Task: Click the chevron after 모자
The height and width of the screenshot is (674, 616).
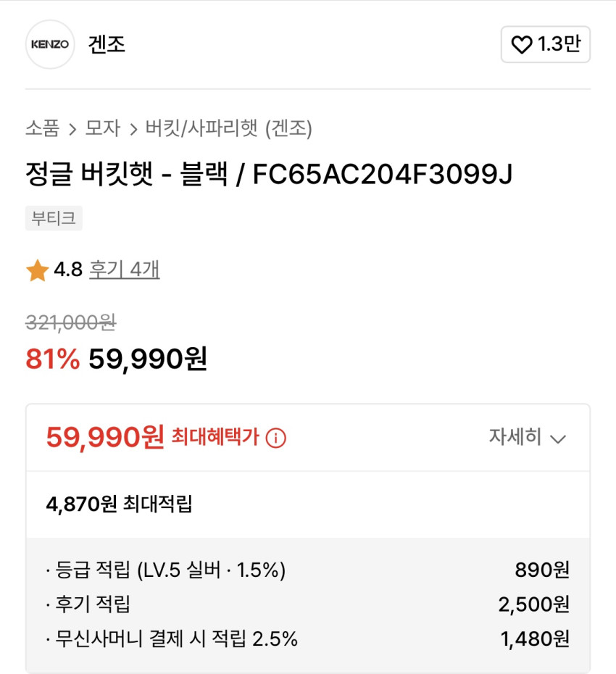Action: pos(133,130)
